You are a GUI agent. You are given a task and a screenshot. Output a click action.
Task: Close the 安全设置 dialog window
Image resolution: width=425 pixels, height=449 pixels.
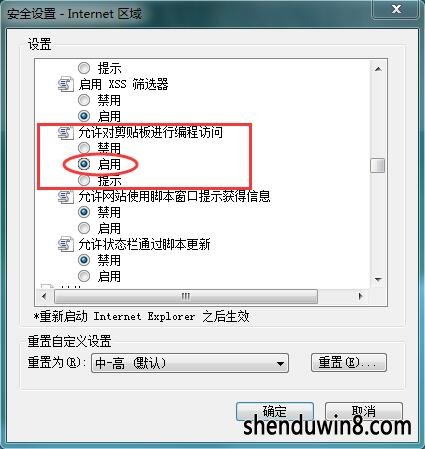(x=396, y=9)
